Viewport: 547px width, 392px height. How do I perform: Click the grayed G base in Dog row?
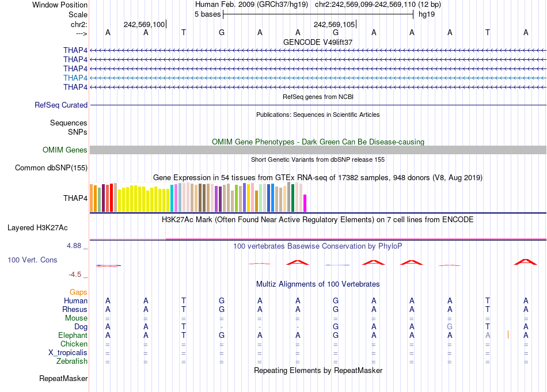(450, 327)
